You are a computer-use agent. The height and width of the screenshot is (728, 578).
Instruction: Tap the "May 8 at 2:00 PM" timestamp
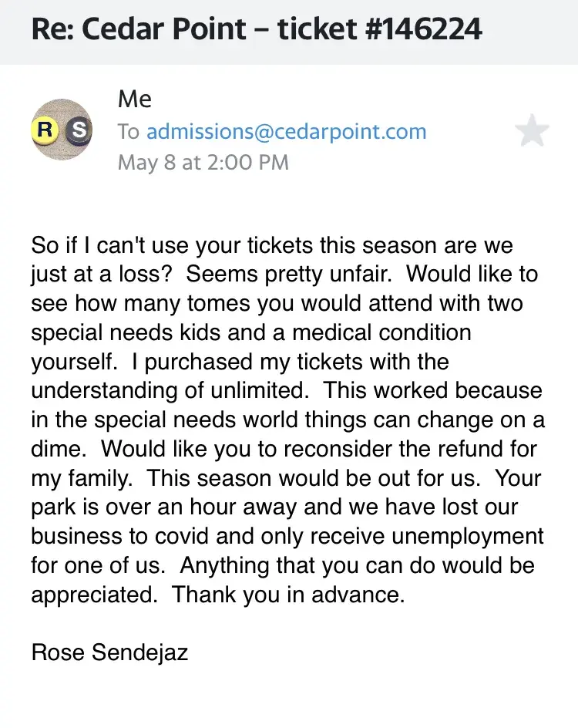coord(203,163)
